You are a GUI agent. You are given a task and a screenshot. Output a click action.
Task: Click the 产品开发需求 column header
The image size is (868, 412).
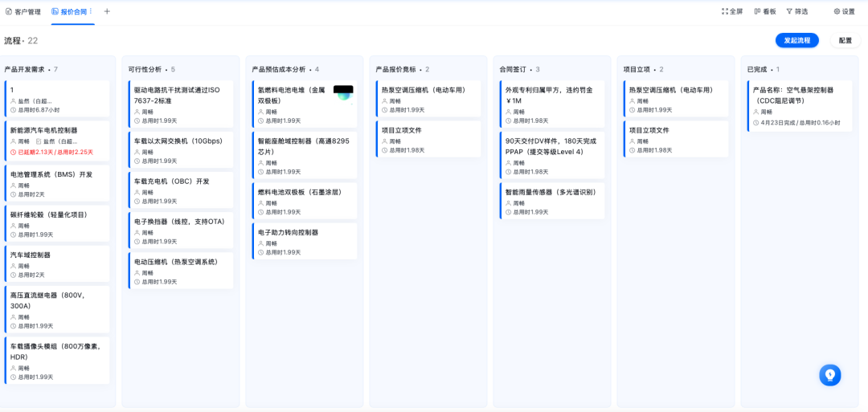31,69
